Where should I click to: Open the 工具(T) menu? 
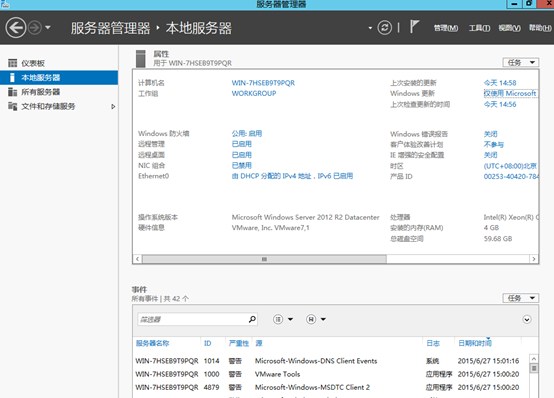point(479,28)
